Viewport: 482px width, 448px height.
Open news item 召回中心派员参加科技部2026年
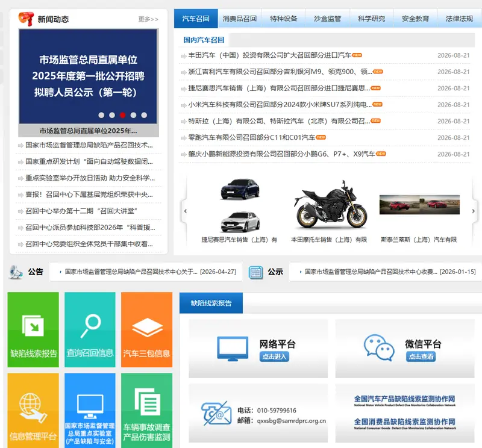coord(90,228)
